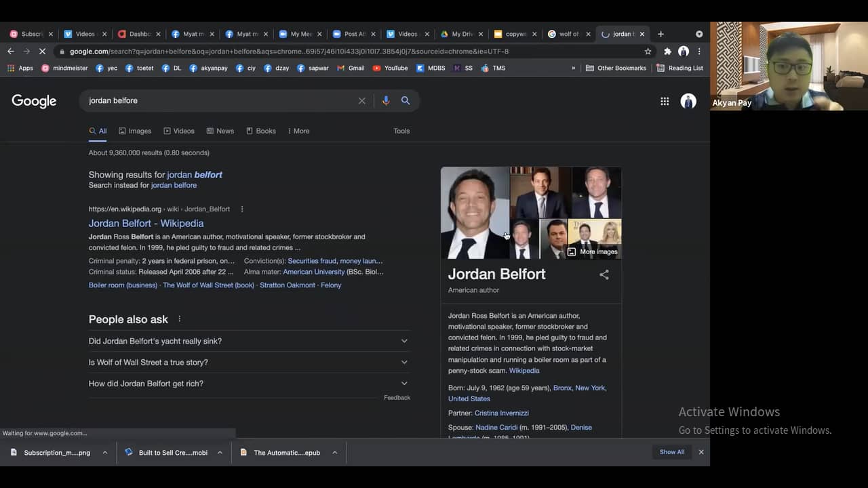Open Chrome extensions puzzle icon
The height and width of the screenshot is (488, 868).
coord(667,51)
